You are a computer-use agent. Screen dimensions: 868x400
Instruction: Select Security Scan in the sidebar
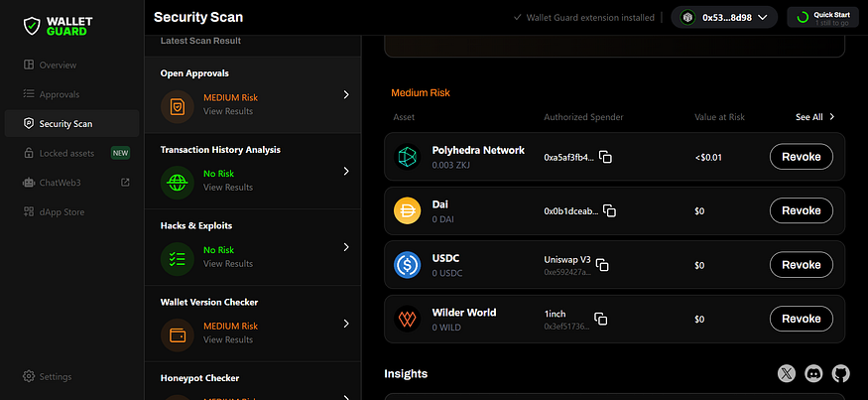coord(72,123)
